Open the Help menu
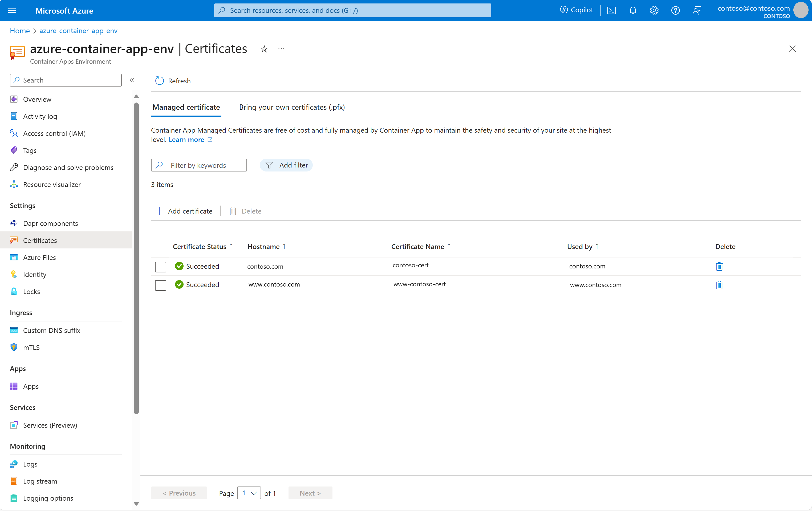Image resolution: width=812 pixels, height=511 pixels. tap(675, 10)
